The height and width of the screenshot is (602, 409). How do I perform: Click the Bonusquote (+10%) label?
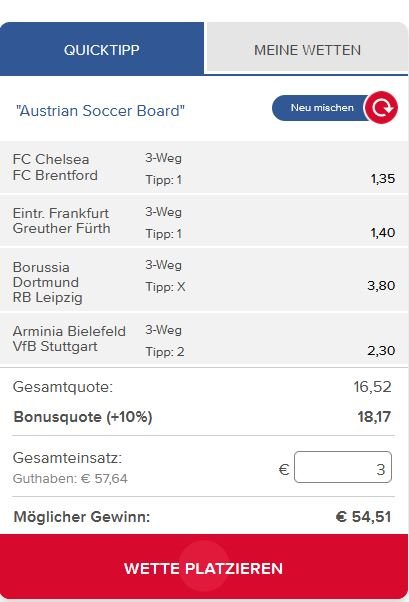point(83,417)
